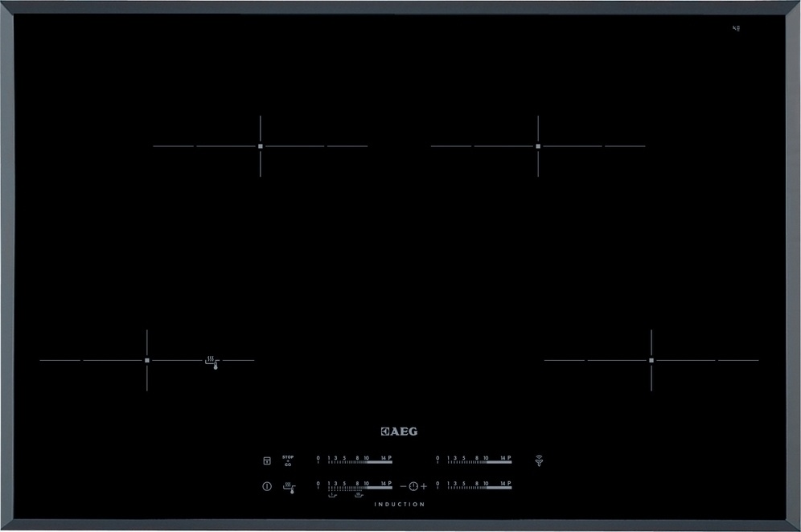Image resolution: width=801 pixels, height=532 pixels.
Task: Increase timer with the plus symbol
Action: (x=424, y=486)
